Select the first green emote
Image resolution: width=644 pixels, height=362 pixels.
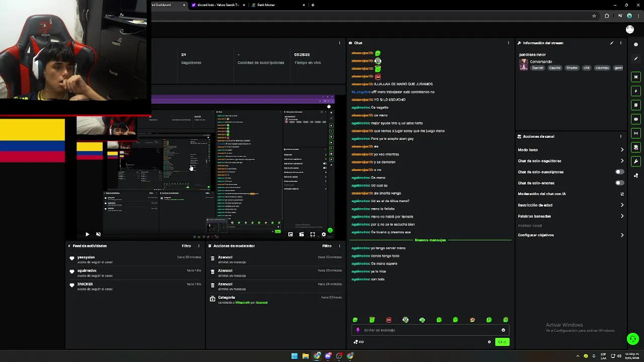(355, 320)
